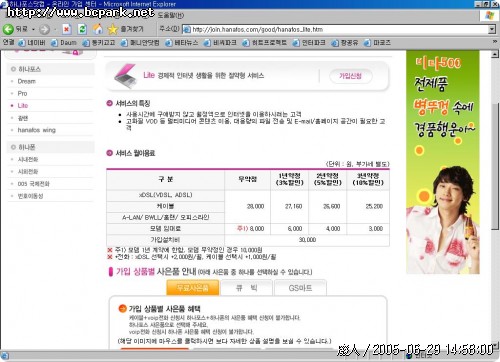Open the 도움말(H) Help menu
This screenshot has width=500, height=362.
tap(170, 15)
